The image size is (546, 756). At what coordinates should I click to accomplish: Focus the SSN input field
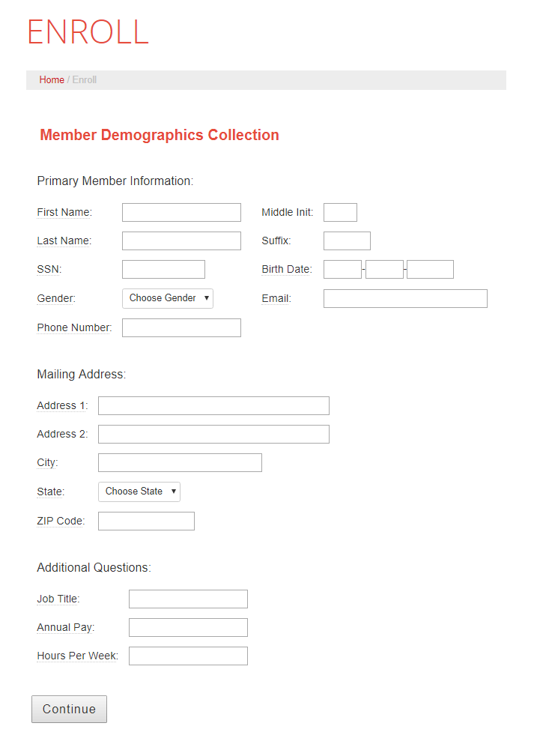(x=163, y=270)
